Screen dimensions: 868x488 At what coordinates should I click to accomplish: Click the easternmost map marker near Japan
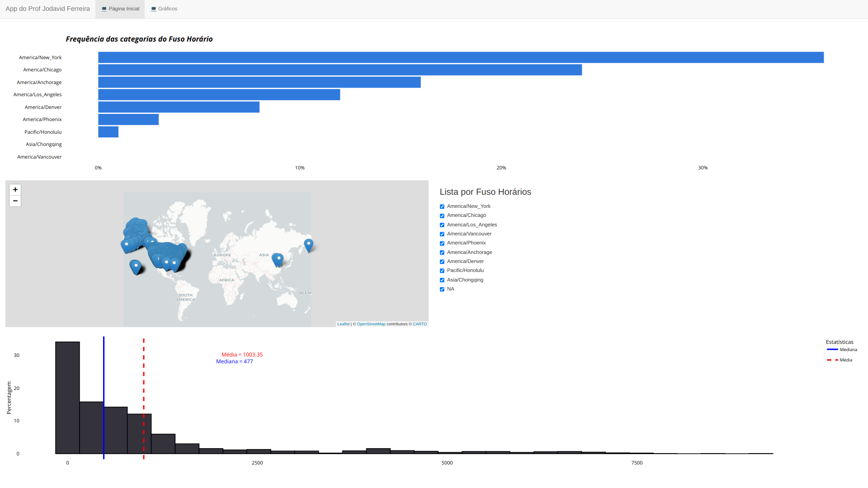(308, 244)
